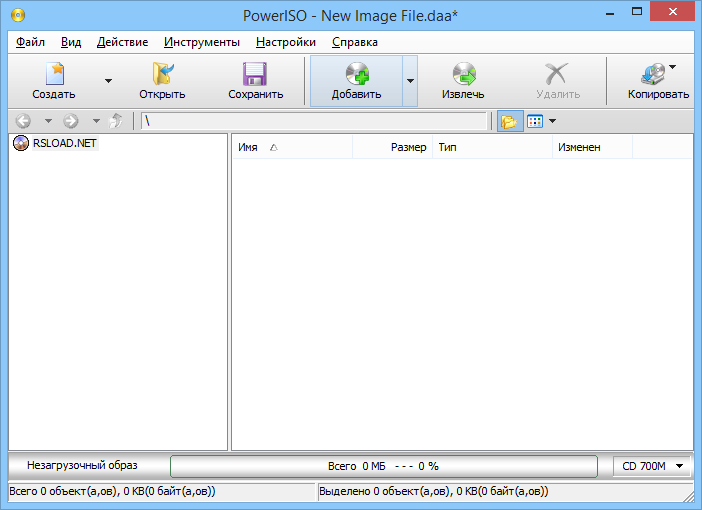Click the Добавить (Add) disc icon
702x510 pixels.
click(357, 74)
